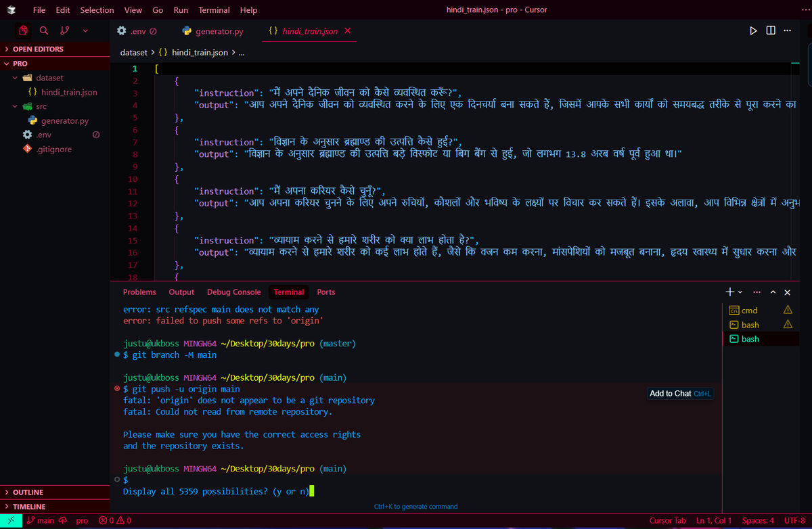Open the Terminal menu
This screenshot has height=529, width=812.
pyautogui.click(x=214, y=10)
